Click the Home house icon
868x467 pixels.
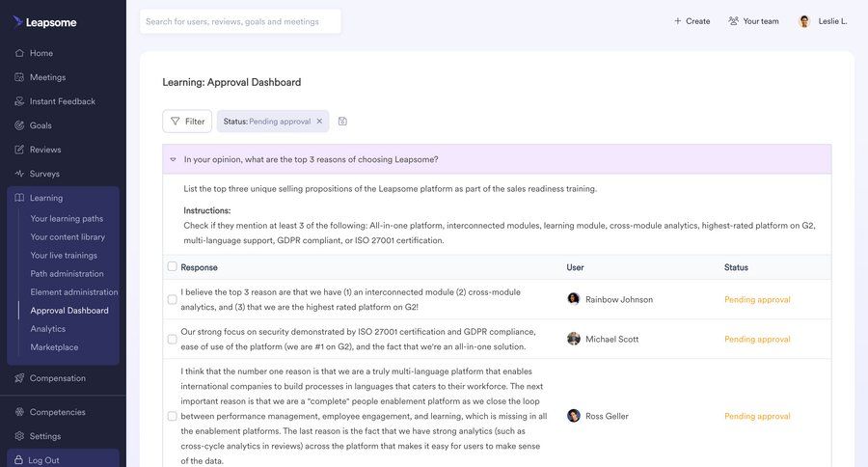coord(19,53)
